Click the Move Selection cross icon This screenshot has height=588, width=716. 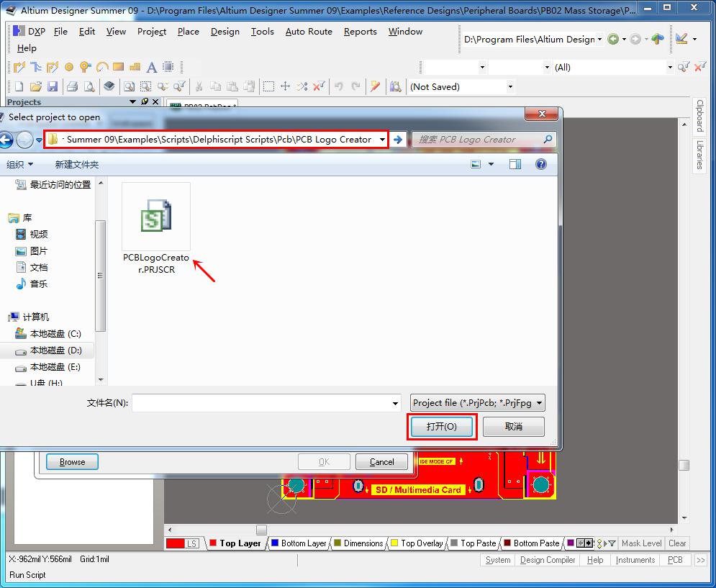pos(286,86)
